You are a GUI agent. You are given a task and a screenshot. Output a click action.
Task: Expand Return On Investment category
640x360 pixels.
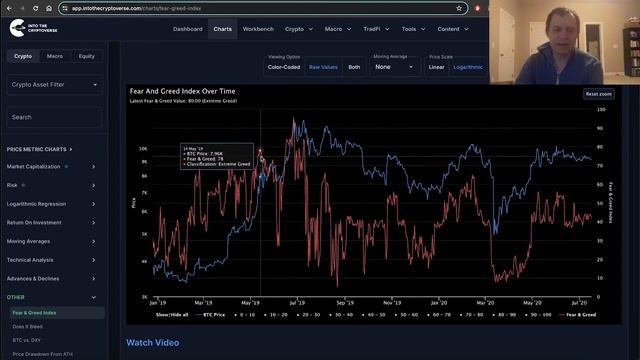click(51, 222)
